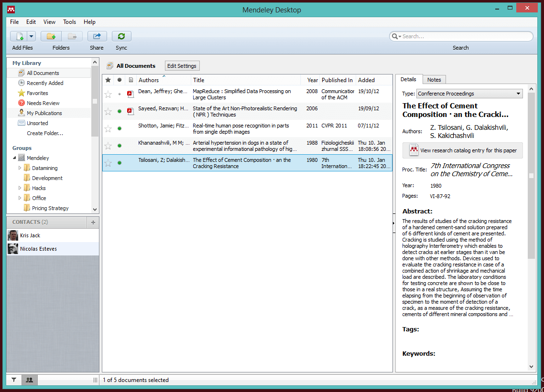Open the Type dropdown showing Conference Proceedings
The height and width of the screenshot is (392, 544).
pos(468,94)
